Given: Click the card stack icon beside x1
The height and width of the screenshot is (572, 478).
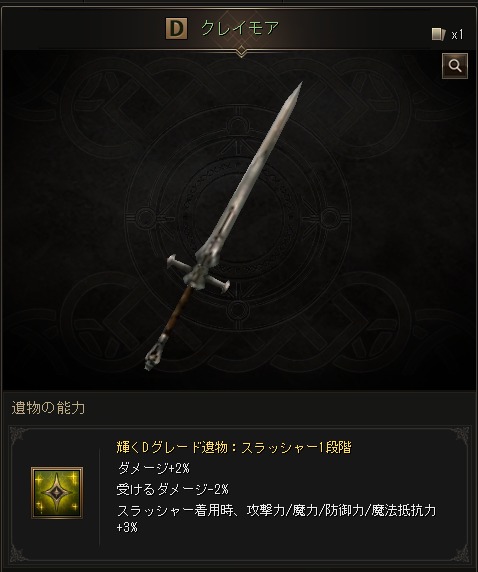Looking at the screenshot, I should [x=438, y=35].
